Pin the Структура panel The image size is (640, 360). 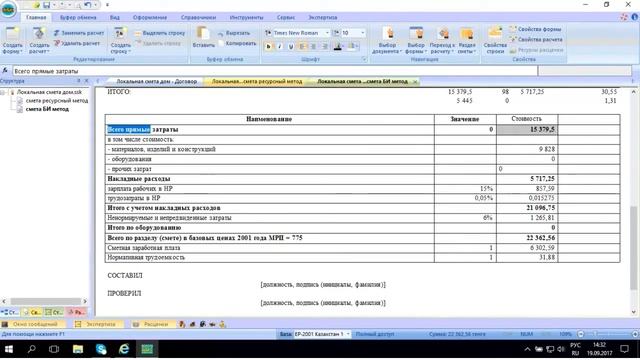click(79, 81)
